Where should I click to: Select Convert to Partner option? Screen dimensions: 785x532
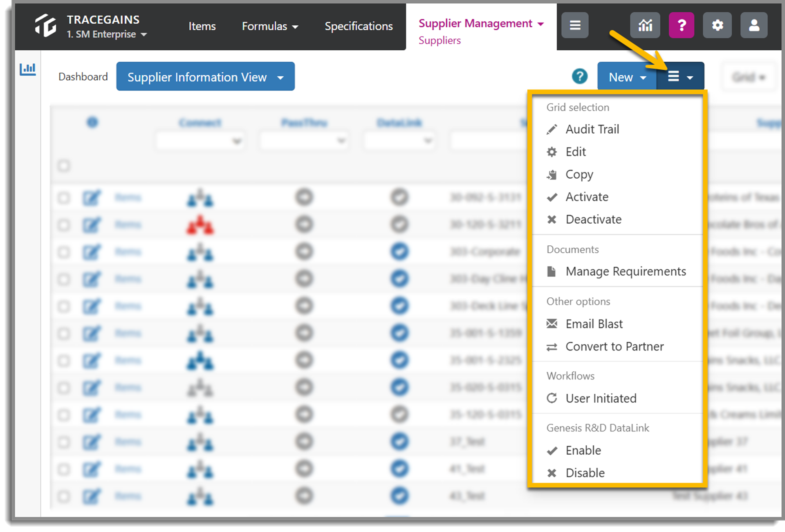click(x=615, y=347)
